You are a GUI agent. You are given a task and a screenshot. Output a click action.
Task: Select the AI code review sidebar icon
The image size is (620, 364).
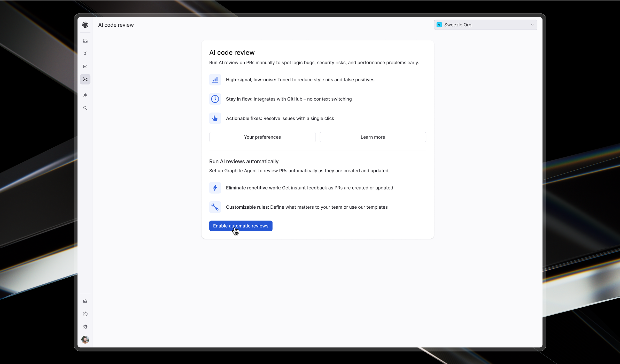pos(85,79)
